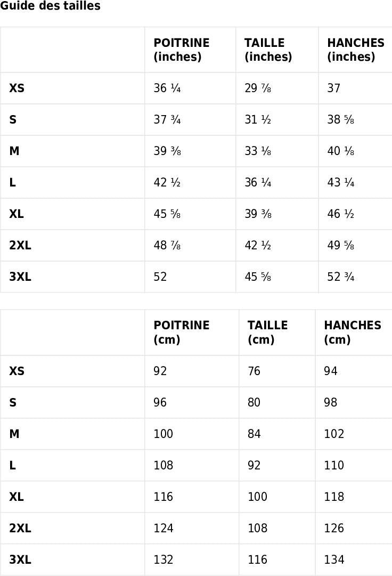Click the XS row label in inches table
This screenshot has height=576, width=392.
click(x=17, y=88)
